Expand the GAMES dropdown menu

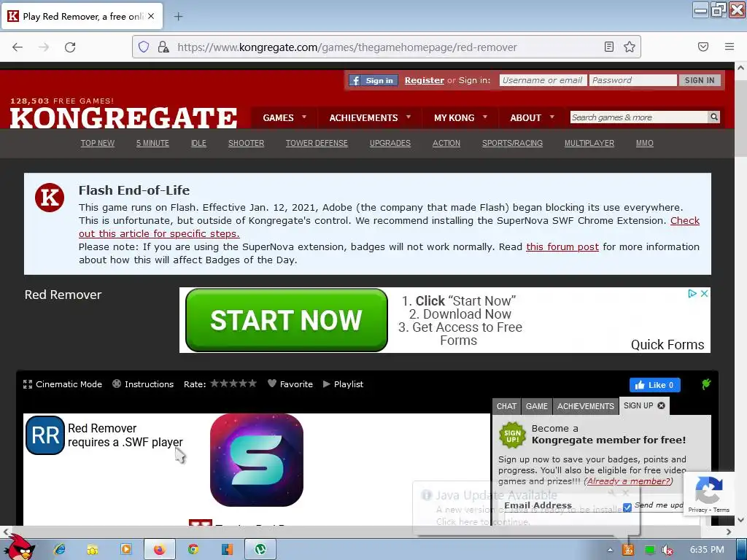pyautogui.click(x=285, y=117)
